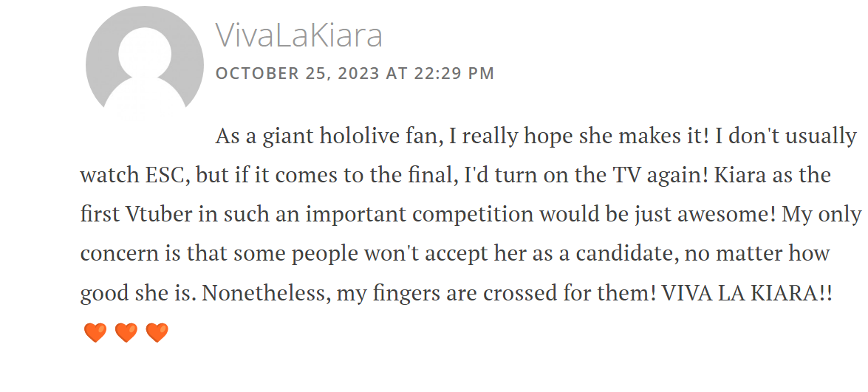
Task: Click the last orange heart emoji
Action: tap(157, 333)
